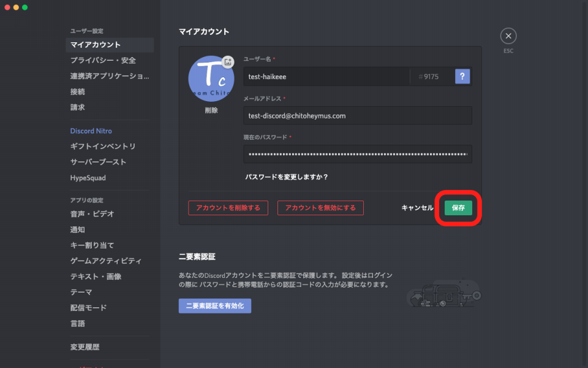The image size is (588, 368).
Task: Open 通知 settings
Action: pos(110,230)
